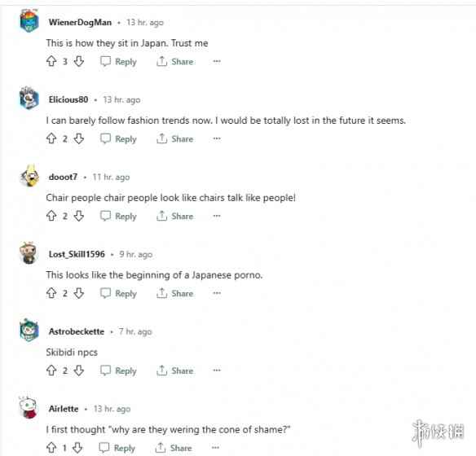Downvote Airlette's comment

[x=77, y=448]
